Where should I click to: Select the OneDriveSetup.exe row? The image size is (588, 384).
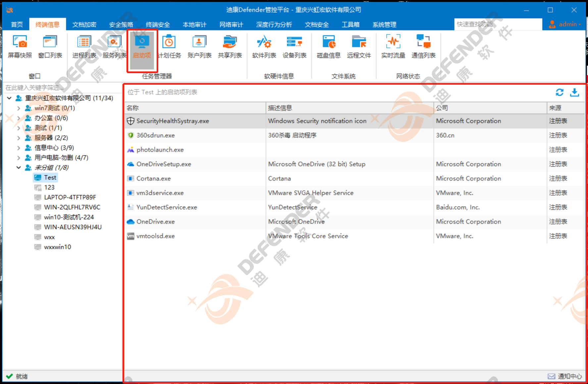pyautogui.click(x=355, y=164)
